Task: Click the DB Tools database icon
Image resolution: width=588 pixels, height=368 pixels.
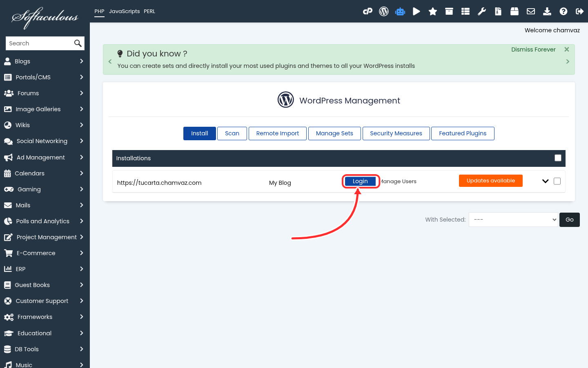Action: [7, 349]
